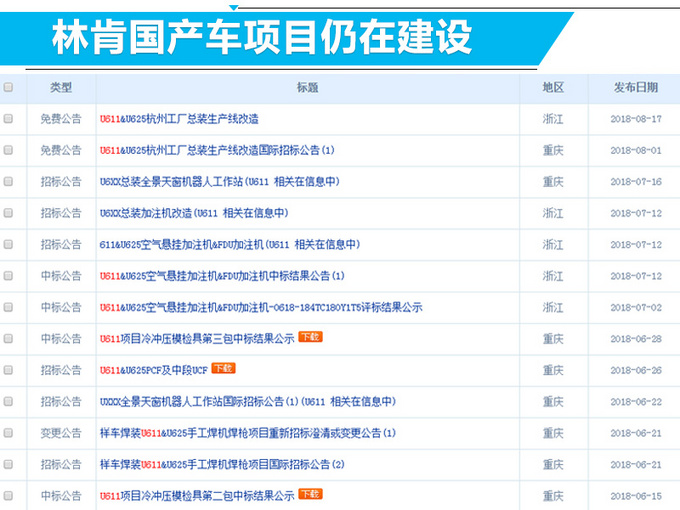Check the box for row dated 2018-06-15
The image size is (680, 510).
click(8, 496)
